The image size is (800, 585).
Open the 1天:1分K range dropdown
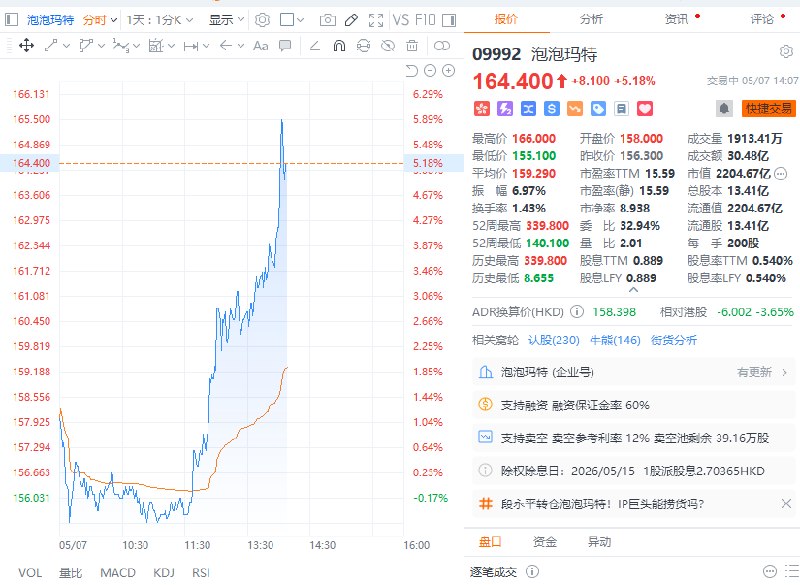tap(160, 20)
